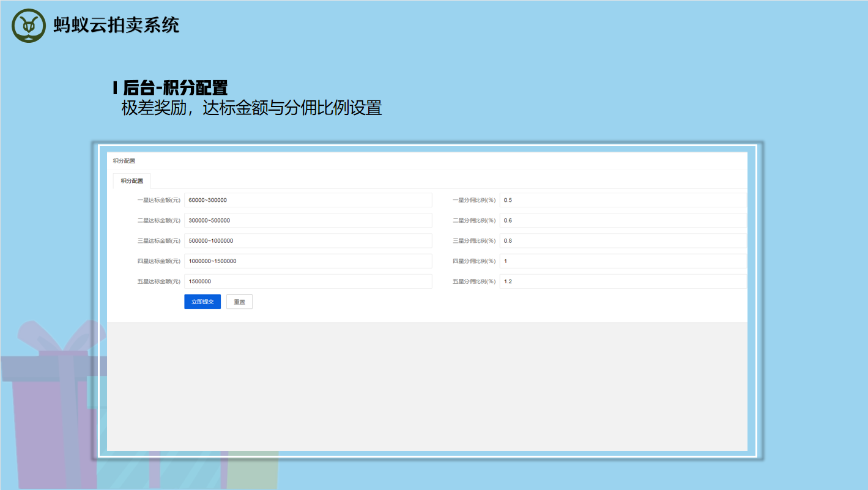Select the 二星分佣比例 input showing 0.6
Viewport: 868px width, 490px height.
623,220
